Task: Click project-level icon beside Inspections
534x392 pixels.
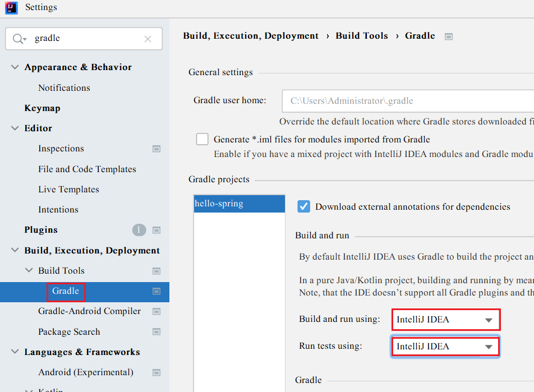Action: click(156, 149)
